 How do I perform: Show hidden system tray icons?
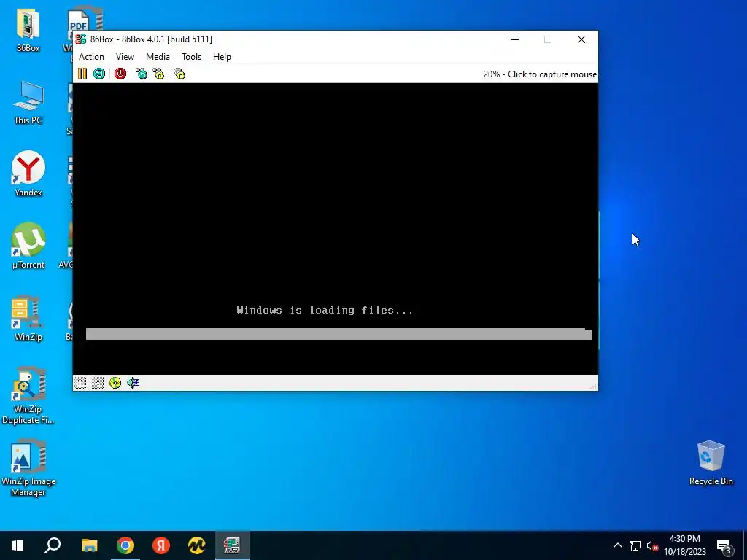[617, 545]
